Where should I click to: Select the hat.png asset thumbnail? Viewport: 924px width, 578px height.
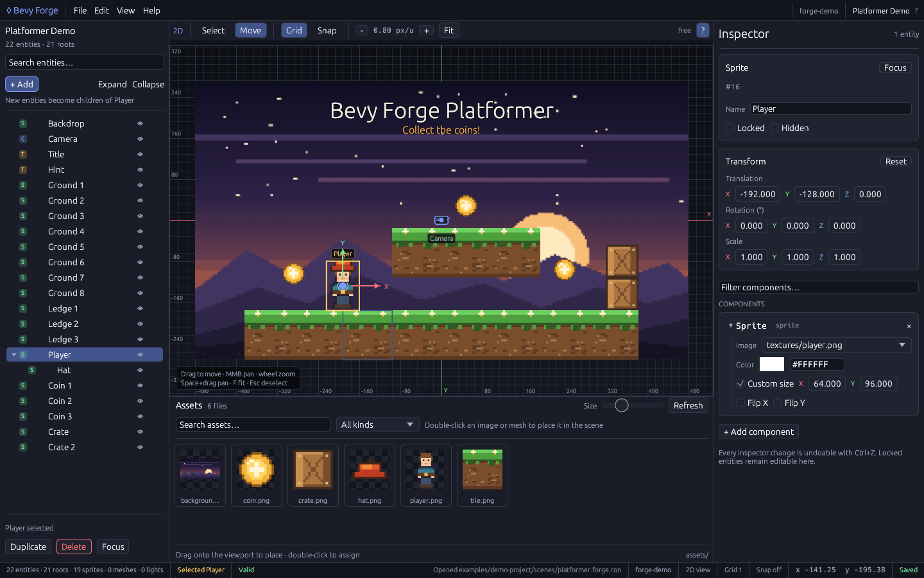point(370,475)
